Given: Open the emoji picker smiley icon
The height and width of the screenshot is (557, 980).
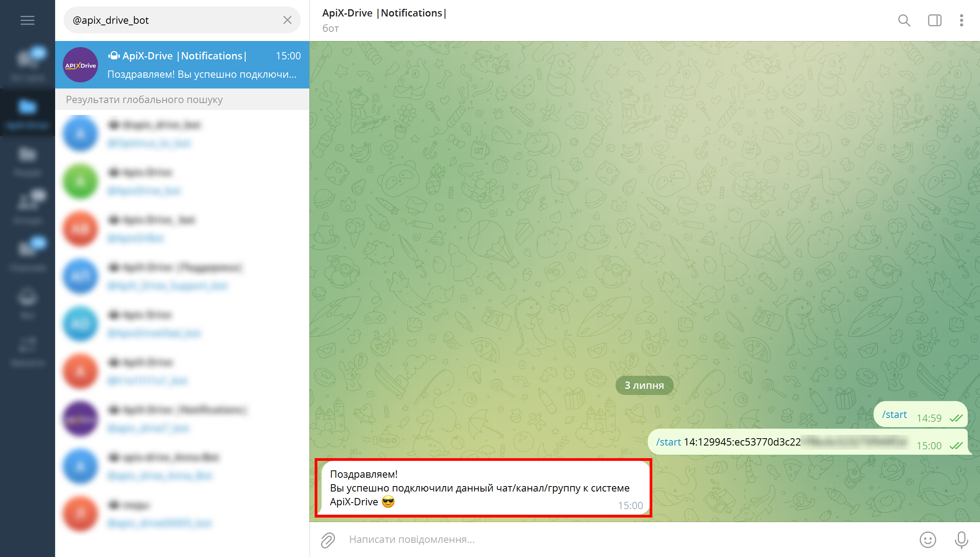Looking at the screenshot, I should (x=928, y=540).
